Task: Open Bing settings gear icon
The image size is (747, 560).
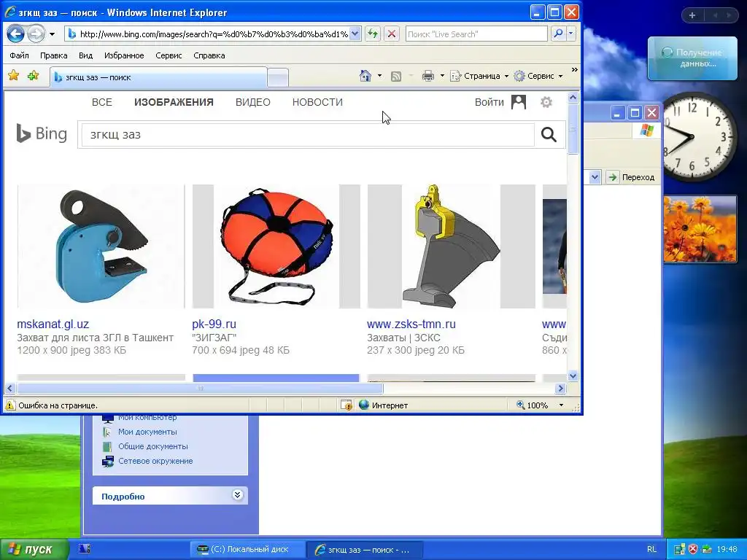Action: pos(546,102)
